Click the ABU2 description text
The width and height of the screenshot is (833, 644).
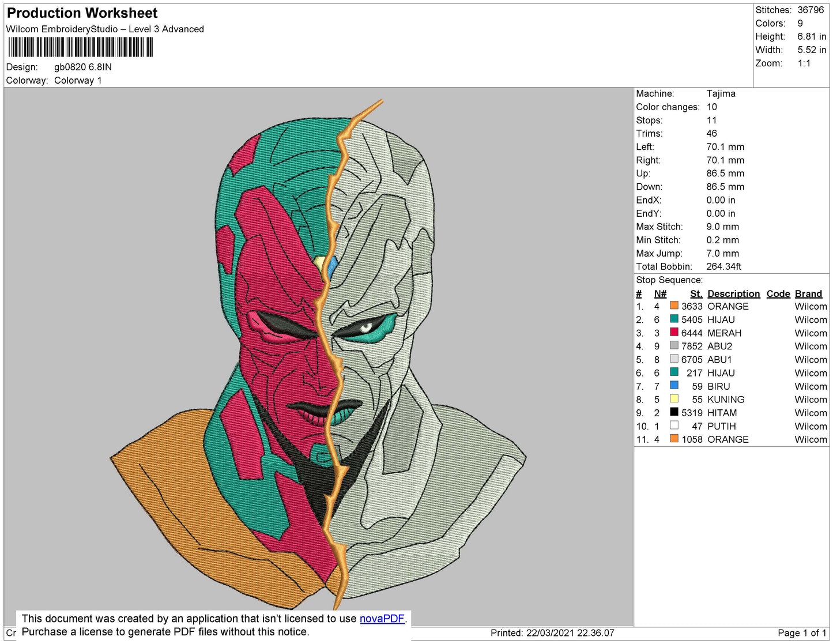pyautogui.click(x=720, y=346)
